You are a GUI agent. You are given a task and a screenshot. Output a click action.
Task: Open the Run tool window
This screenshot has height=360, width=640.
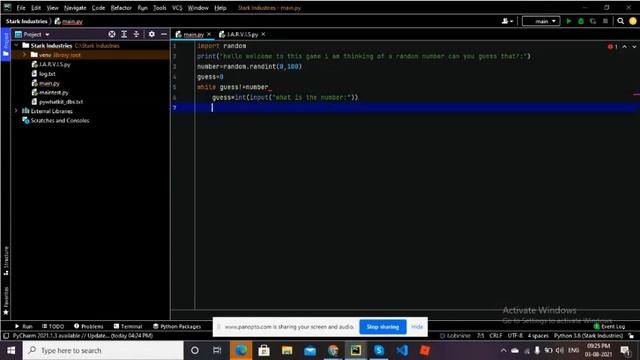[23, 326]
